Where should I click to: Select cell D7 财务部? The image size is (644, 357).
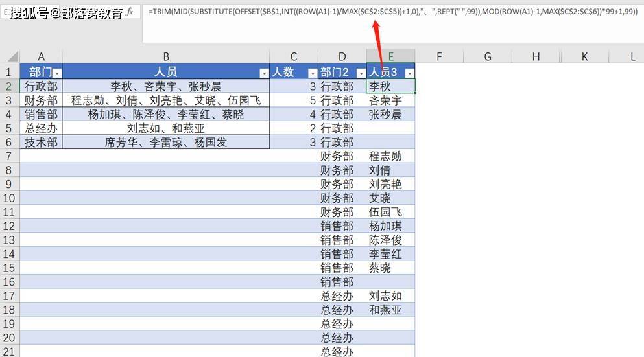point(342,156)
